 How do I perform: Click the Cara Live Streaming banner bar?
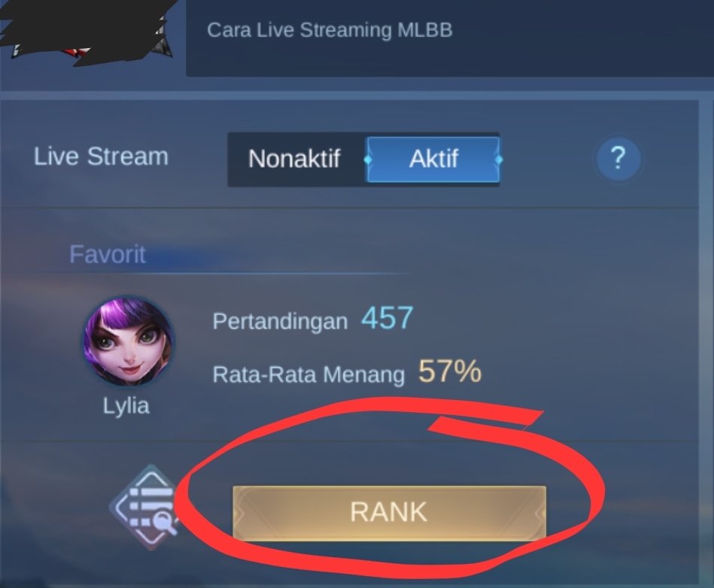[x=450, y=38]
